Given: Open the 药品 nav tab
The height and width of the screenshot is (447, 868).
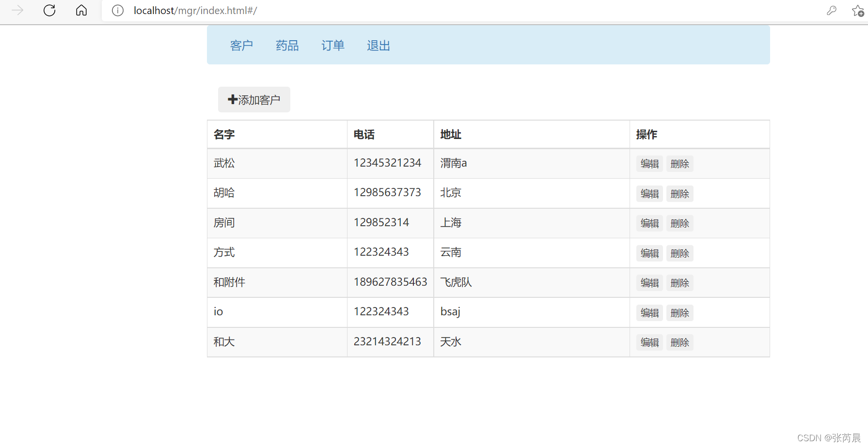Looking at the screenshot, I should pyautogui.click(x=287, y=46).
